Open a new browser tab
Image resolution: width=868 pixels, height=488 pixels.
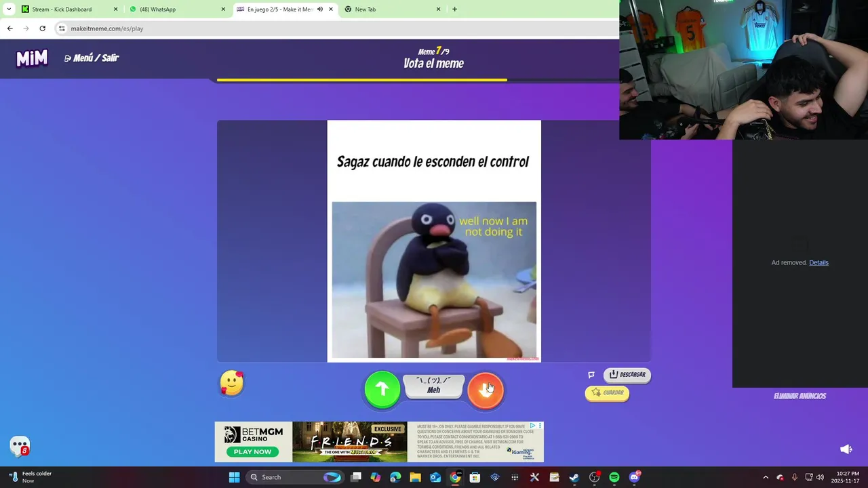click(454, 9)
